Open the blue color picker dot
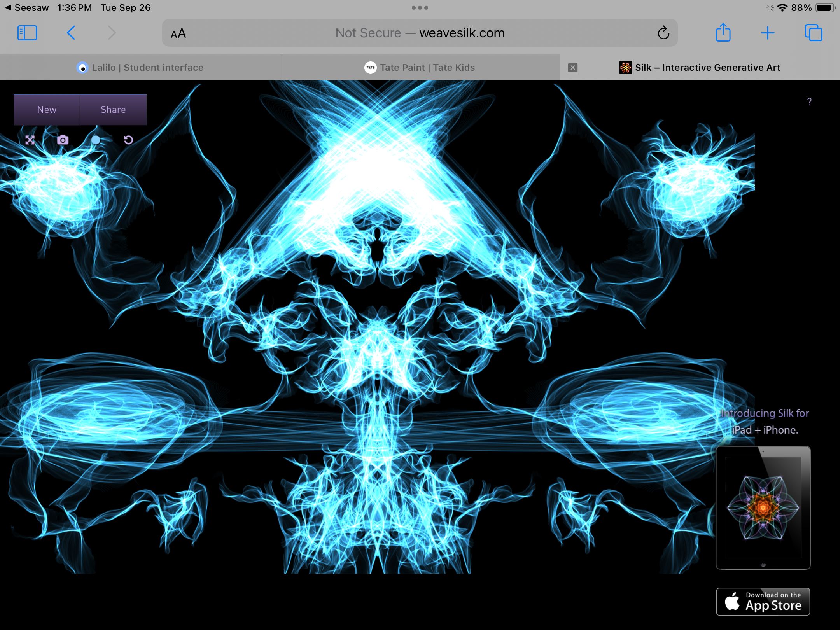The height and width of the screenshot is (630, 840). (96, 140)
